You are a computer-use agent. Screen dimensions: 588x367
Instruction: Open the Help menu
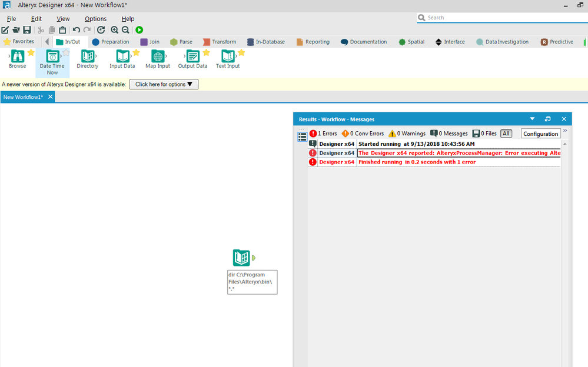(128, 19)
